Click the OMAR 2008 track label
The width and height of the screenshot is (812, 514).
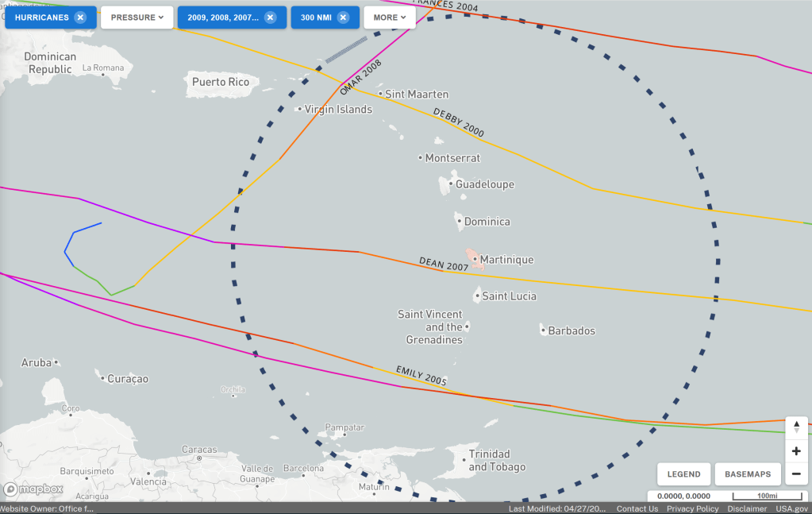click(362, 75)
